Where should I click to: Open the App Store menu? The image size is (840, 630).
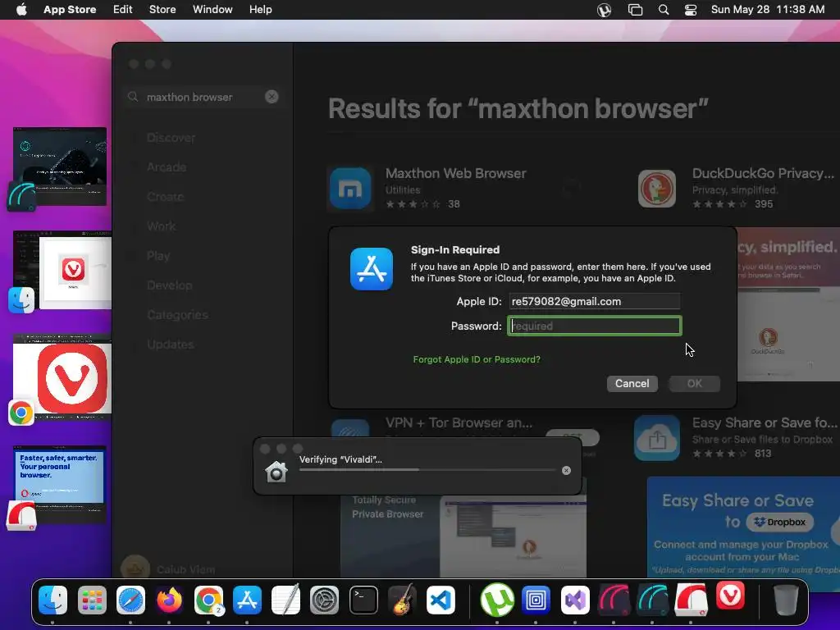tap(70, 10)
